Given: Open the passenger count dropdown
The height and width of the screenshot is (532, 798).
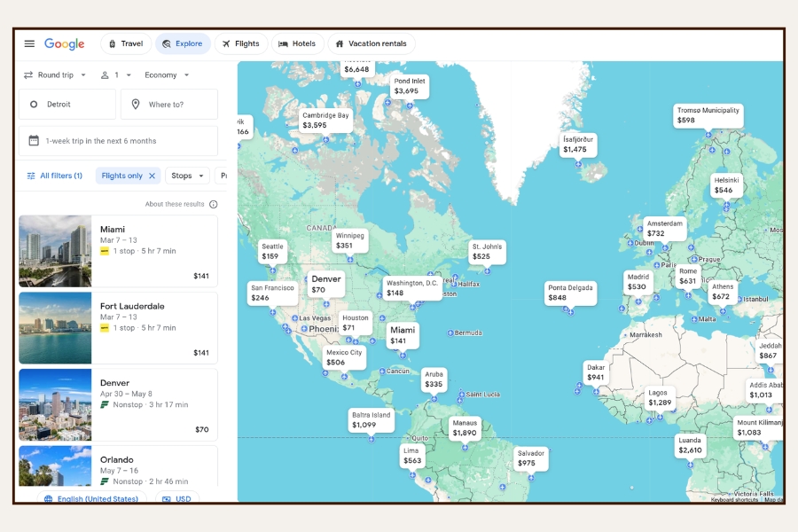Looking at the screenshot, I should point(115,74).
